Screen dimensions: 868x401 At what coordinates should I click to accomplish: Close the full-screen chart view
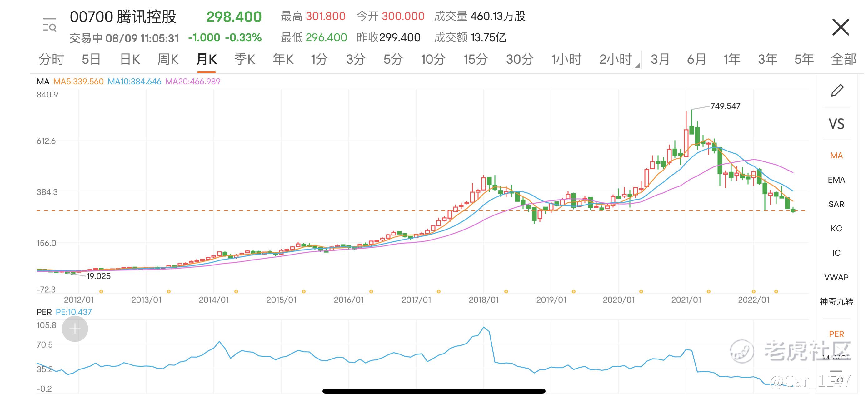tap(841, 27)
